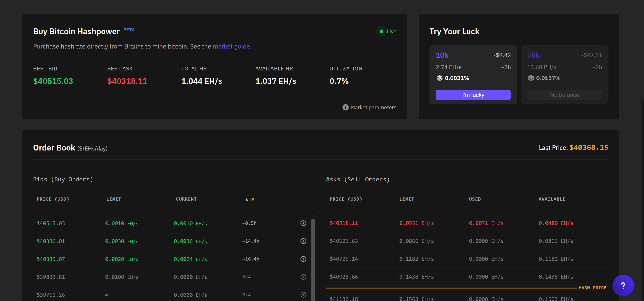This screenshot has height=301, width=644.
Task: Click the $40318.11 best ask row
Action: [344, 223]
